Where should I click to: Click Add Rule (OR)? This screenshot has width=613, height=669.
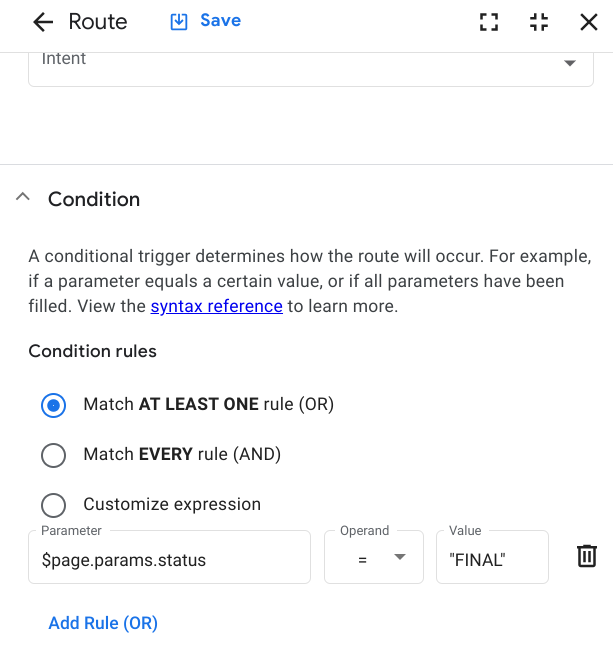click(x=103, y=623)
